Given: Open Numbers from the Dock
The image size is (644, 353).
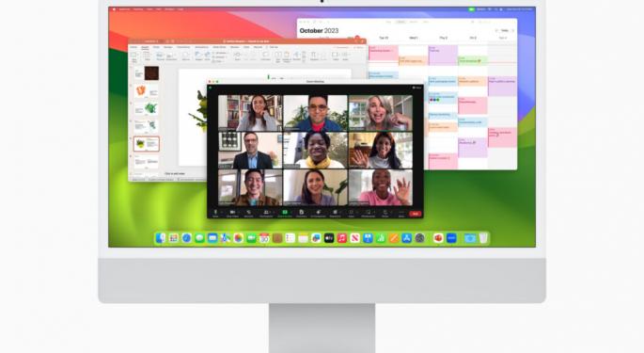Looking at the screenshot, I should (x=381, y=238).
